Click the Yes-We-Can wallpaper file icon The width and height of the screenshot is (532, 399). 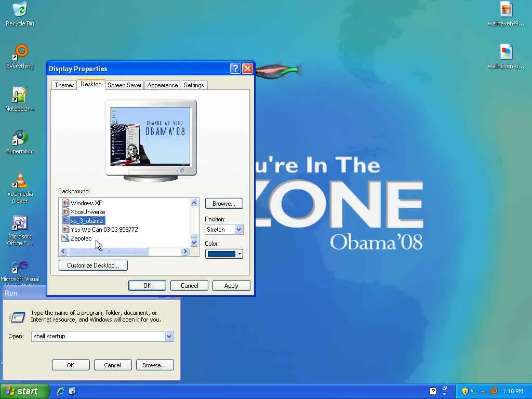[x=65, y=229]
